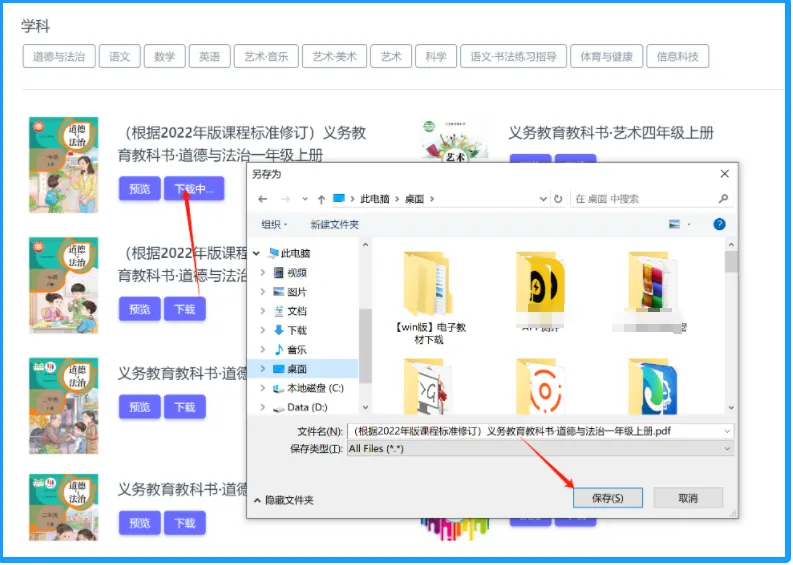Refresh the current folder view
The width and height of the screenshot is (793, 565).
point(558,199)
